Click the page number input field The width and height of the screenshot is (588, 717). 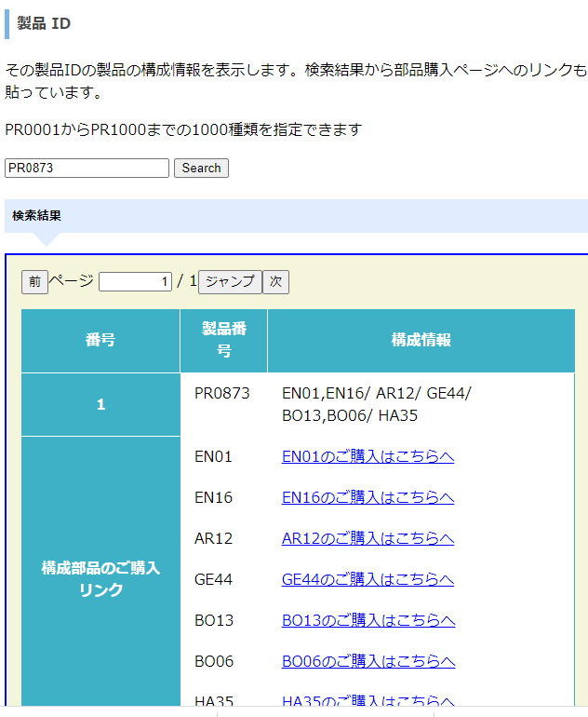[x=135, y=281]
